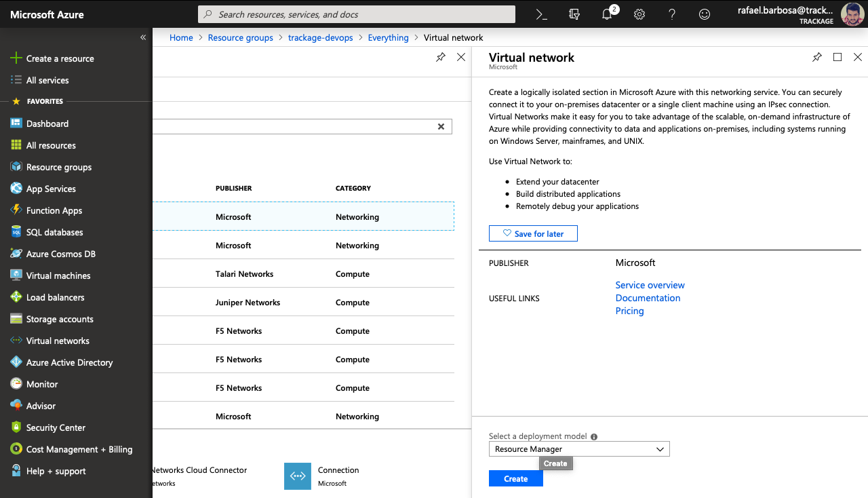Click the SQL databases icon
This screenshot has height=498, width=868.
(16, 232)
